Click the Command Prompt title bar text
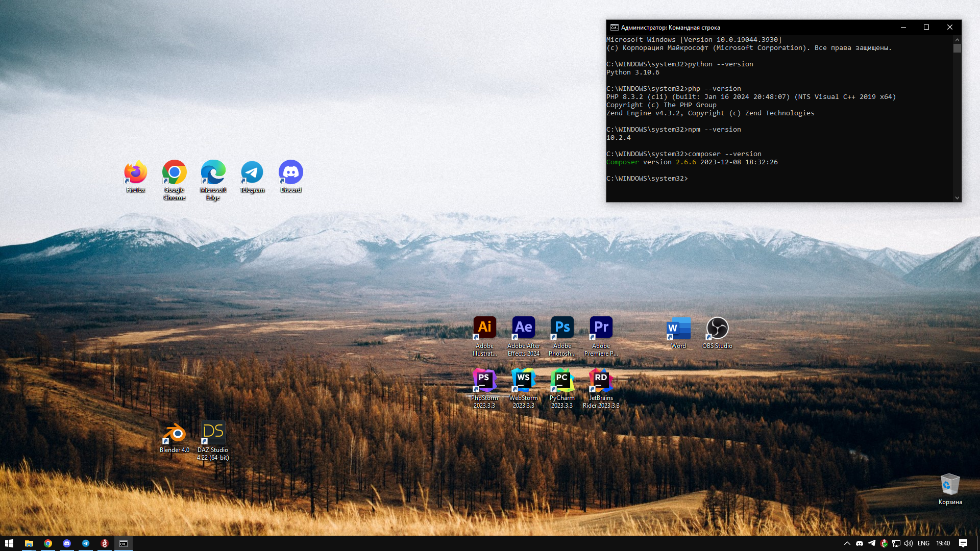The height and width of the screenshot is (551, 980). click(671, 28)
